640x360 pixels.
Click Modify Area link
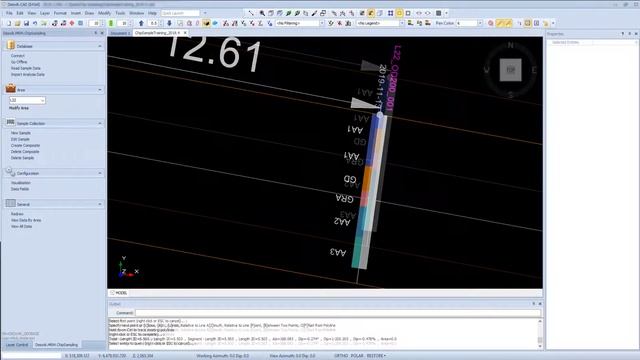19,108
